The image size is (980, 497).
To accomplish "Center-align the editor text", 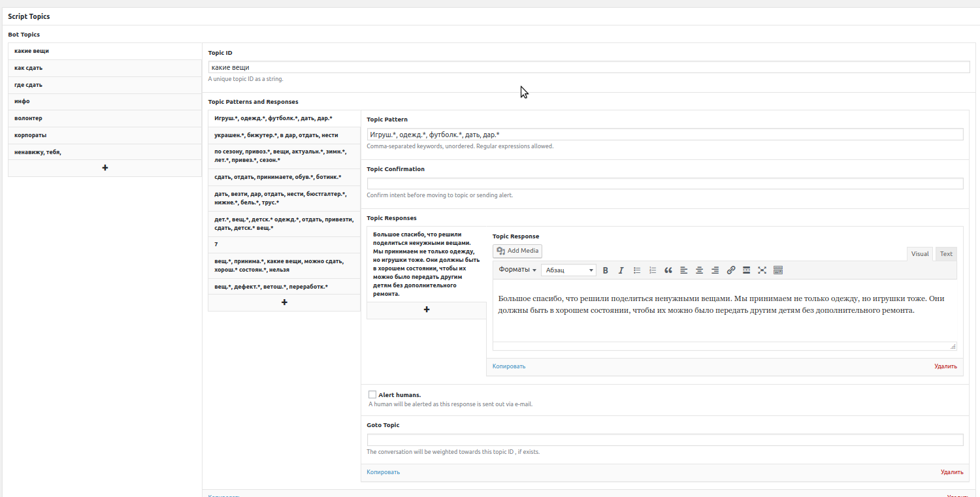I will 700,270.
